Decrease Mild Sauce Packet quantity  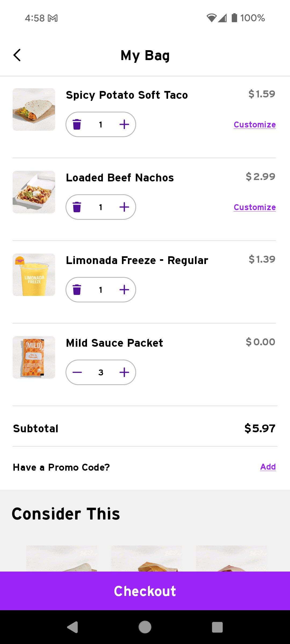tap(77, 372)
